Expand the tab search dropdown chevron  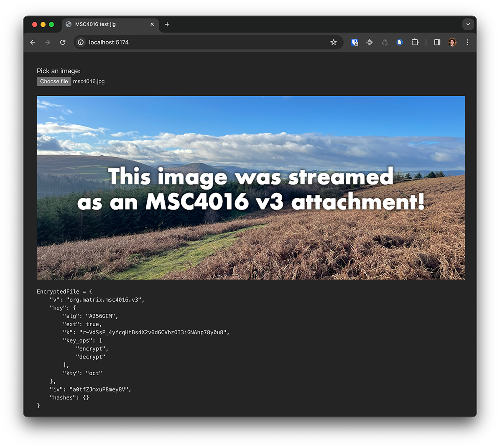click(468, 24)
